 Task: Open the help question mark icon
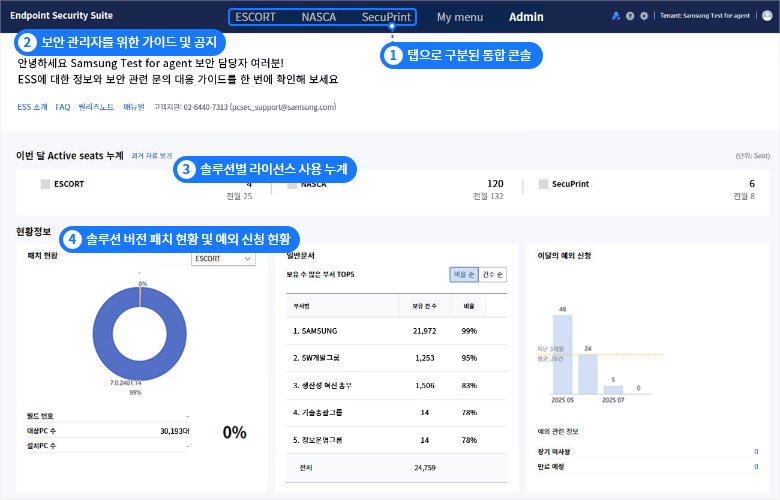630,16
